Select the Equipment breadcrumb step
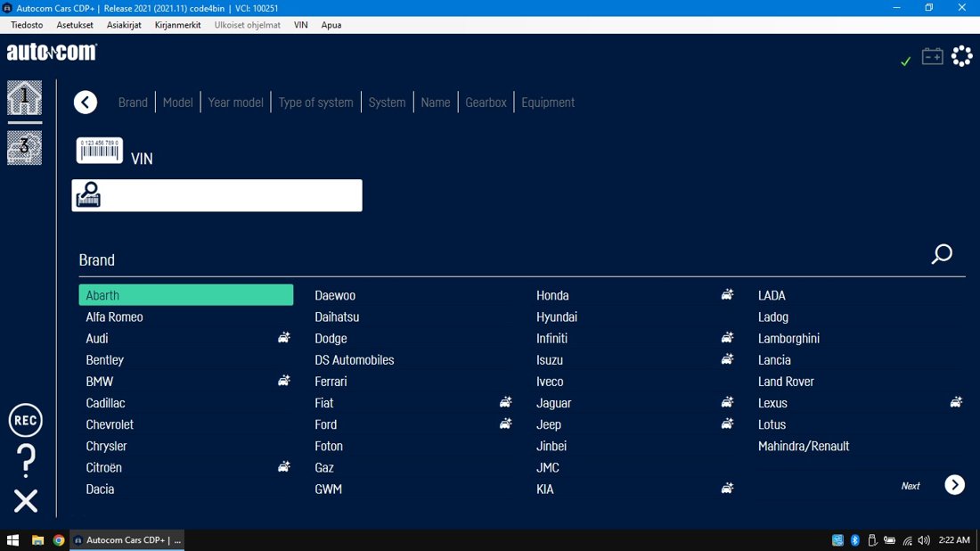 (548, 103)
